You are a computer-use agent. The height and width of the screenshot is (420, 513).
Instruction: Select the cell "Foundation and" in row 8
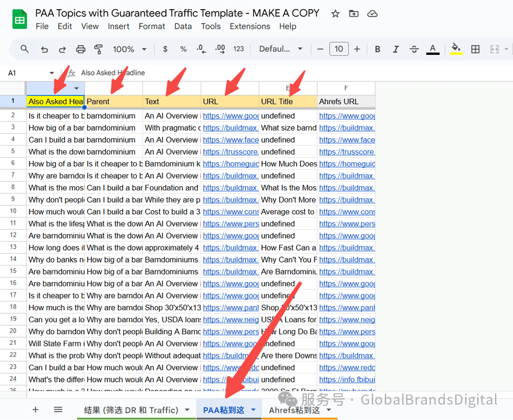(172, 188)
